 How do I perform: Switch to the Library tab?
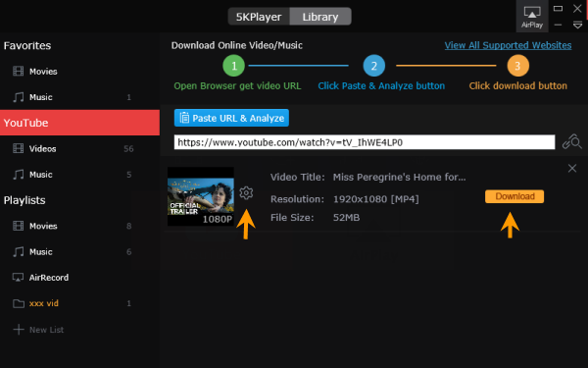(x=320, y=17)
